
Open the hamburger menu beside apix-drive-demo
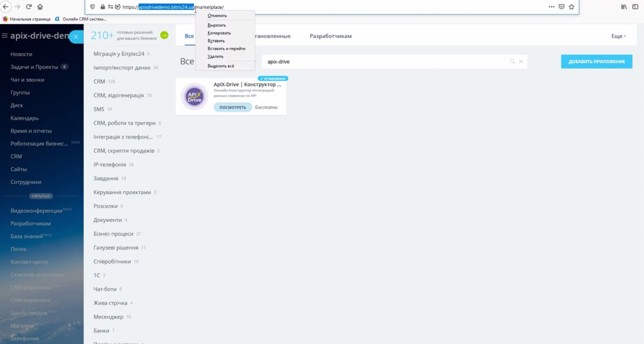[5, 35]
